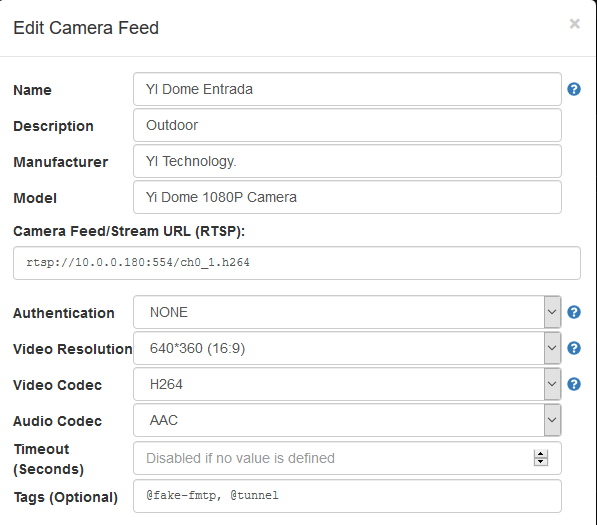Click the Model field Yi Dome 1080P Camera
Image resolution: width=597 pixels, height=525 pixels.
(347, 197)
